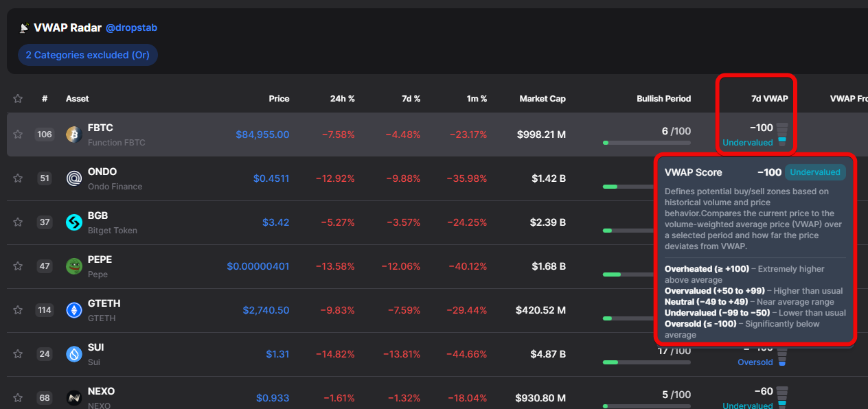Star the ONDO asset as favorite
This screenshot has width=868, height=409.
pos(18,178)
